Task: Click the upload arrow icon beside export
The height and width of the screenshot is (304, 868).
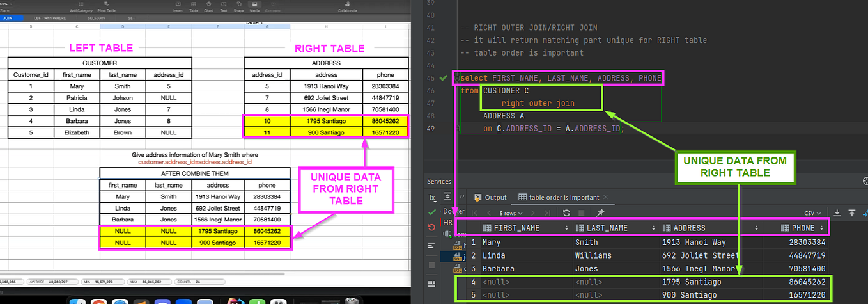Action: [853, 212]
